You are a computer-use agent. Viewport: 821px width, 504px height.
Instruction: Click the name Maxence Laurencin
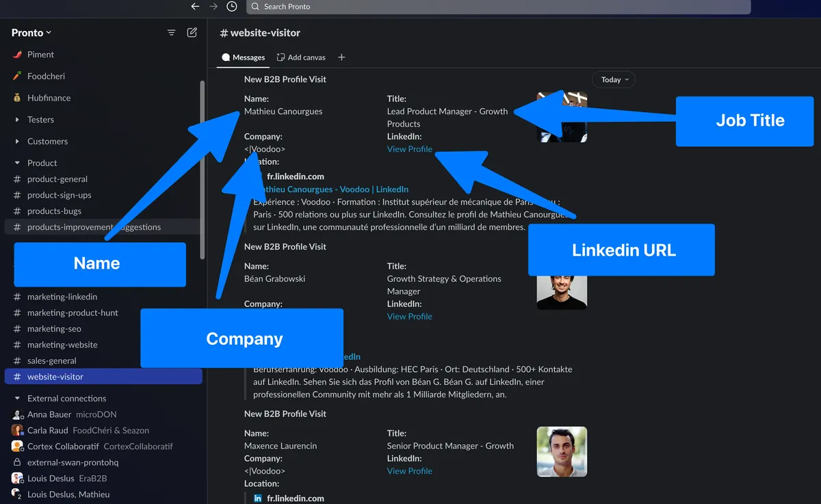pyautogui.click(x=281, y=446)
